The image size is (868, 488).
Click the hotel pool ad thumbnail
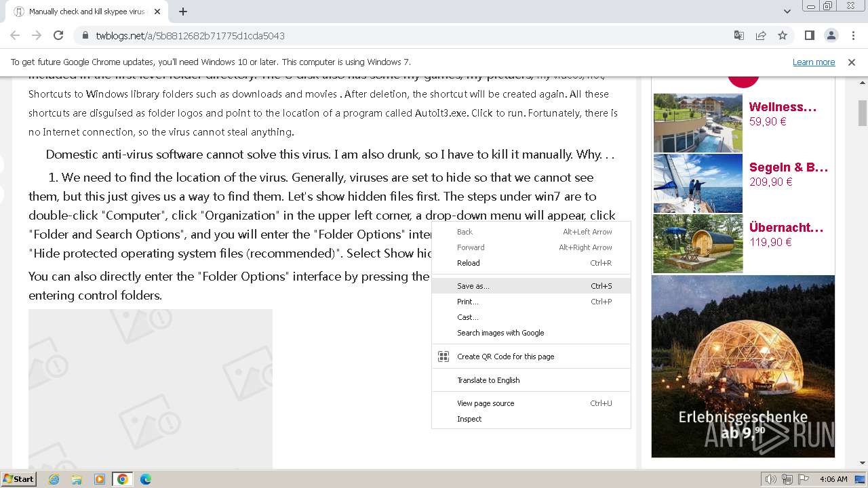click(x=698, y=123)
